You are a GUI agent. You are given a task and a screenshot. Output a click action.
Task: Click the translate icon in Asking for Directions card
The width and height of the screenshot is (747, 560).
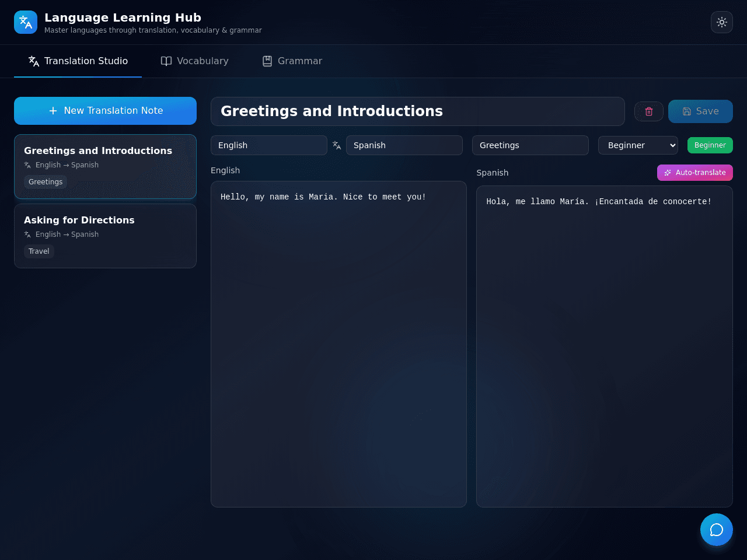pyautogui.click(x=27, y=235)
